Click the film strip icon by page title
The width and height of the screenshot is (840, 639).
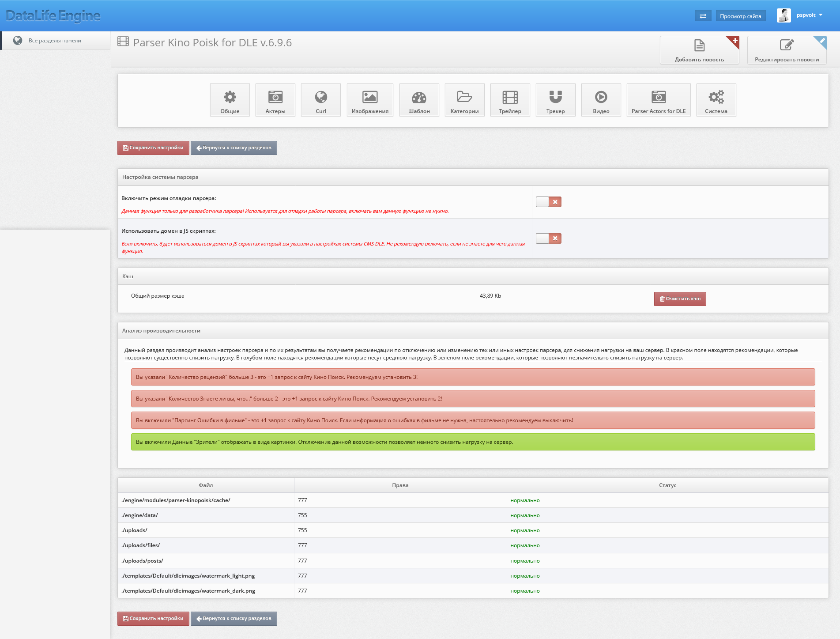[123, 42]
